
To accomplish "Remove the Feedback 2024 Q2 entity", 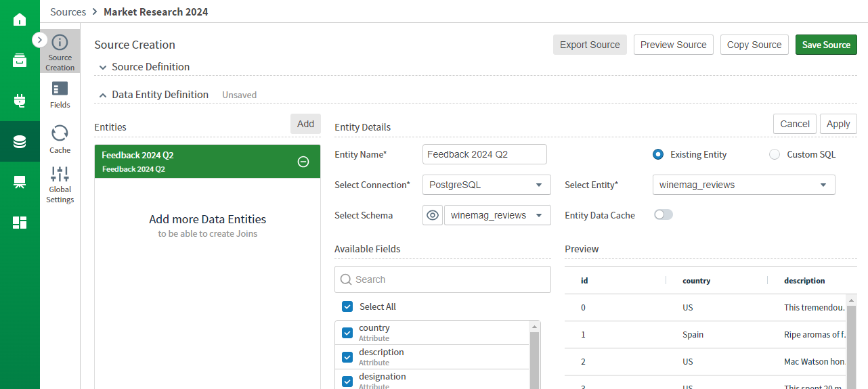I will (303, 162).
